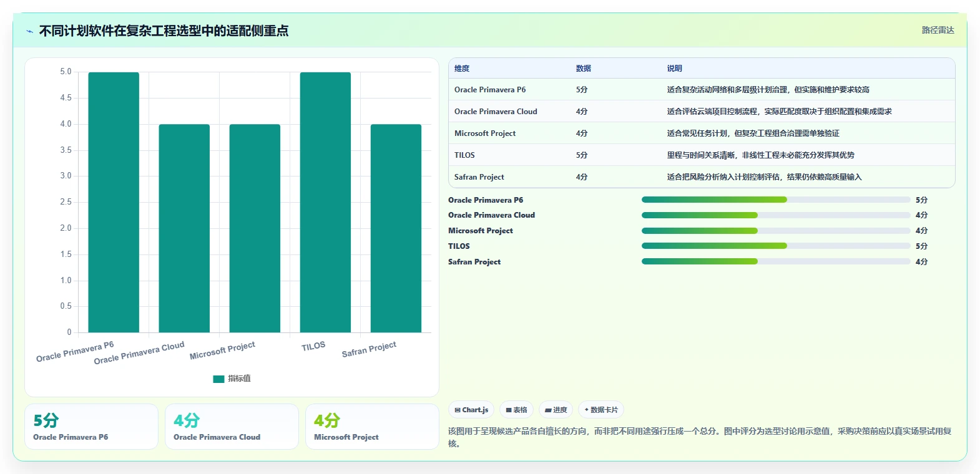Click the pulse icon beside the dashboard title

pyautogui.click(x=29, y=31)
